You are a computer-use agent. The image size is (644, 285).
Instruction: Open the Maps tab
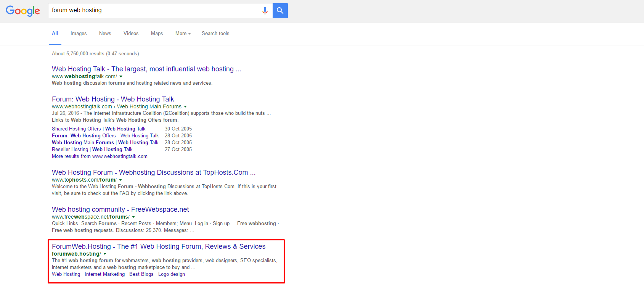[157, 34]
